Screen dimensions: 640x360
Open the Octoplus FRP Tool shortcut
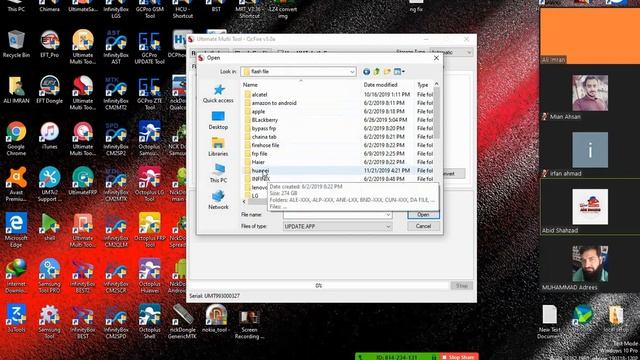pos(149,230)
